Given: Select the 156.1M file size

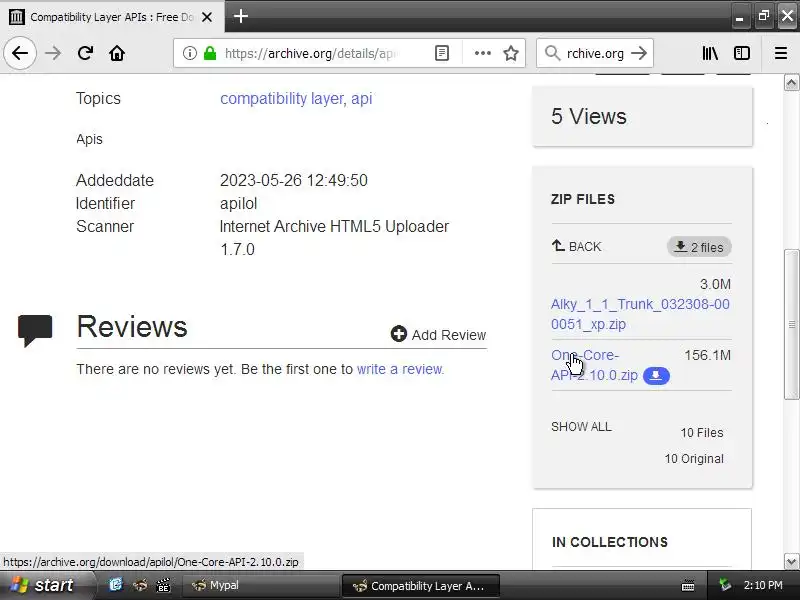Looking at the screenshot, I should pyautogui.click(x=708, y=355).
